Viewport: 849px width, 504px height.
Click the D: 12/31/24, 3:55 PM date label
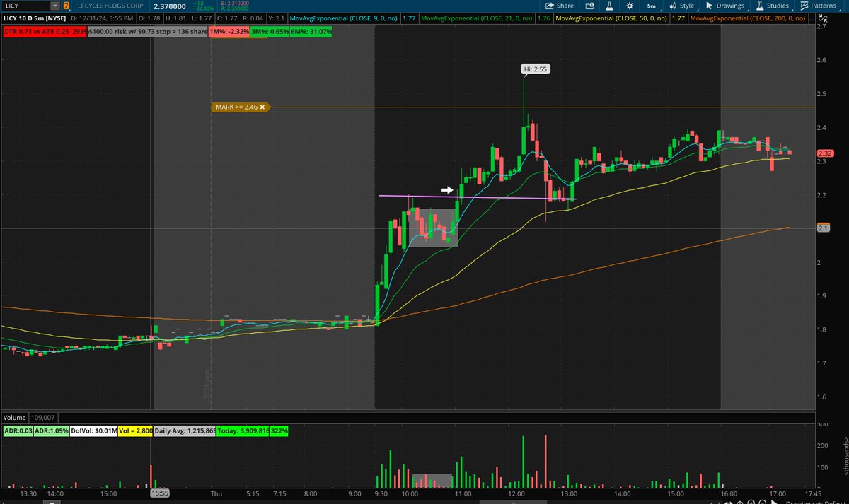(103, 18)
